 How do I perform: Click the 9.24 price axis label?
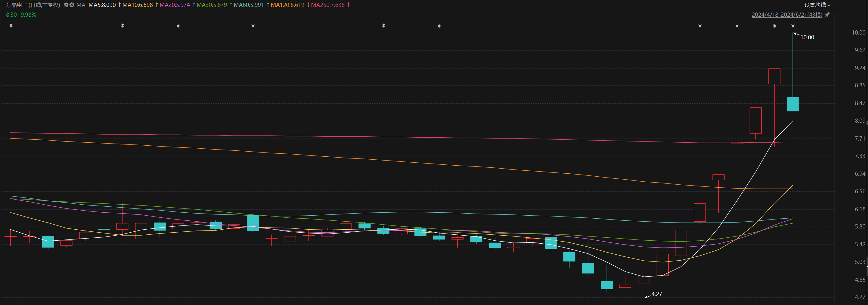pos(860,68)
